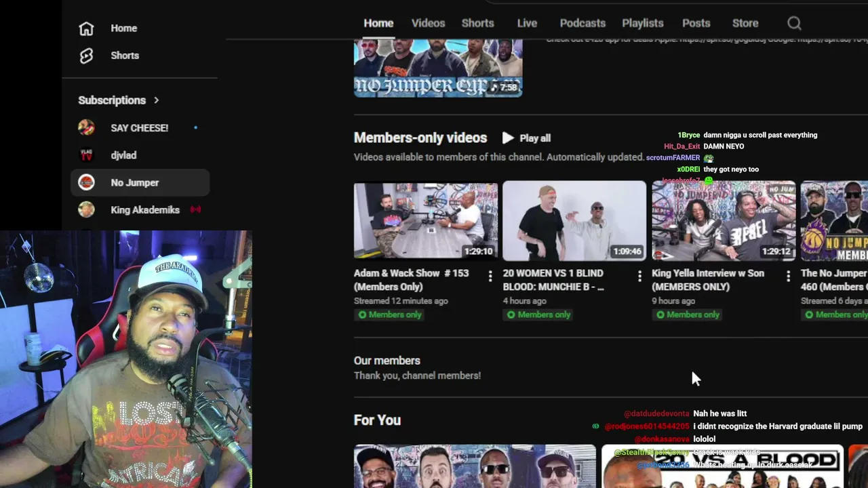868x488 pixels.
Task: Click Members-only videos heading
Action: click(x=420, y=138)
